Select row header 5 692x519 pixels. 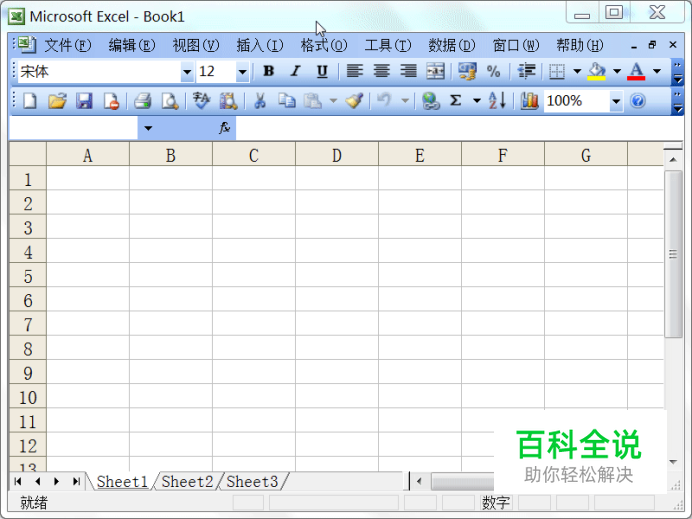(28, 276)
